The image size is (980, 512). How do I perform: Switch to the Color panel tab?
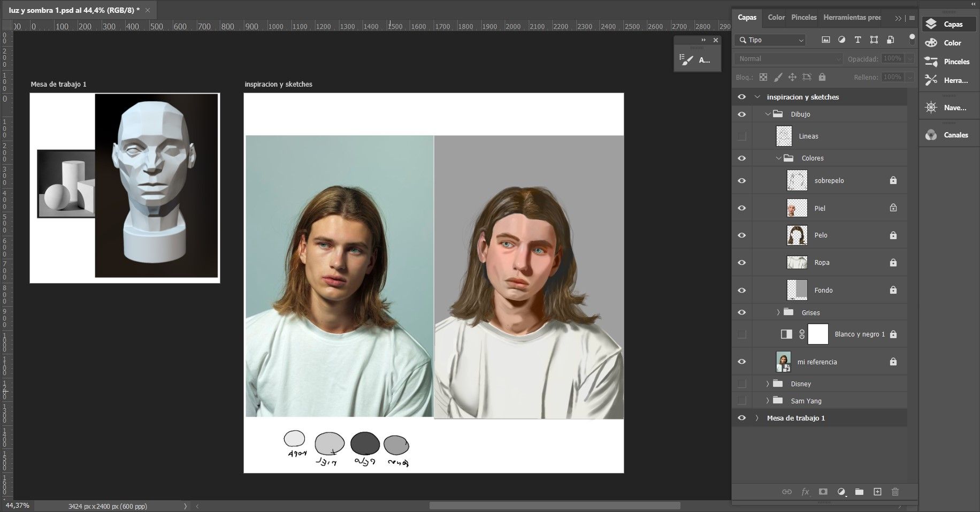776,18
